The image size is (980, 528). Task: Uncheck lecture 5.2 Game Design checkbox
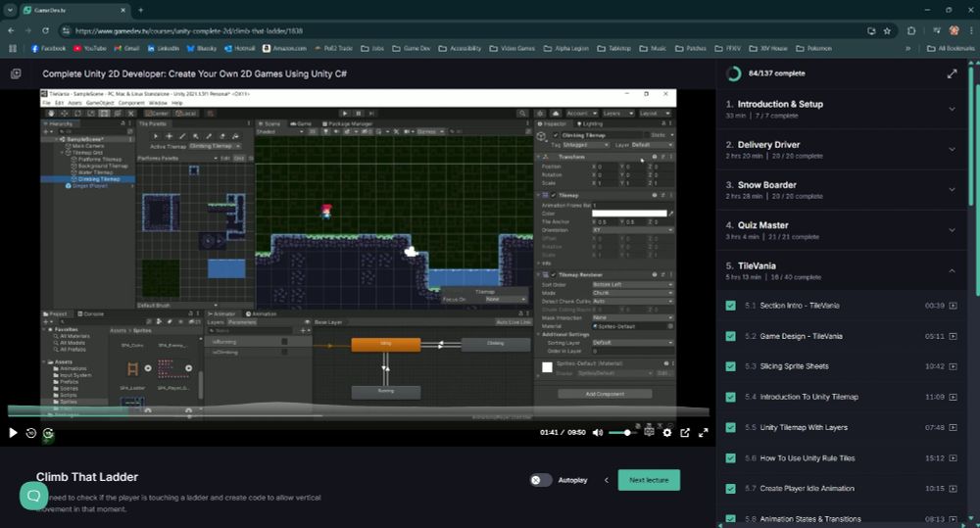[731, 336]
